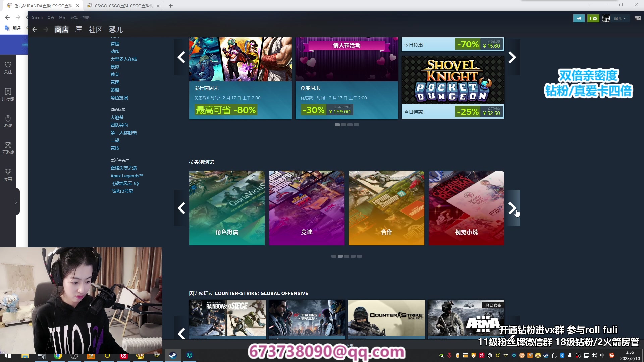
Task: Show next special offers with right arrow
Action: (512, 57)
